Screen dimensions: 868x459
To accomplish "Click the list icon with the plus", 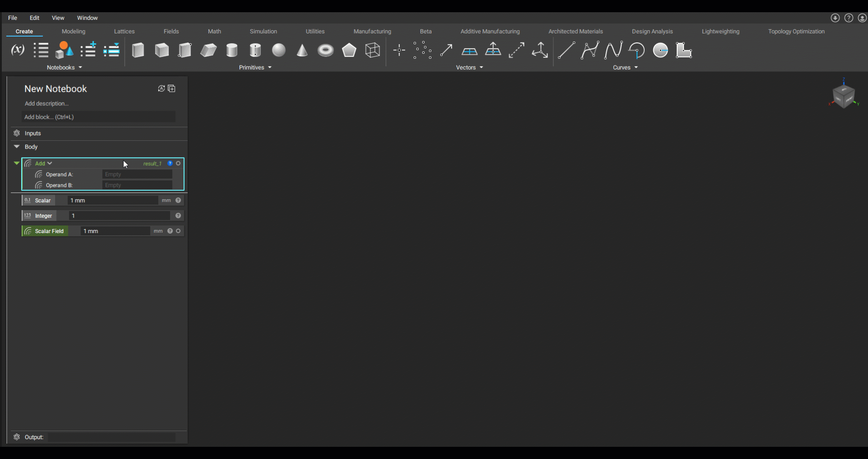I will [88, 50].
